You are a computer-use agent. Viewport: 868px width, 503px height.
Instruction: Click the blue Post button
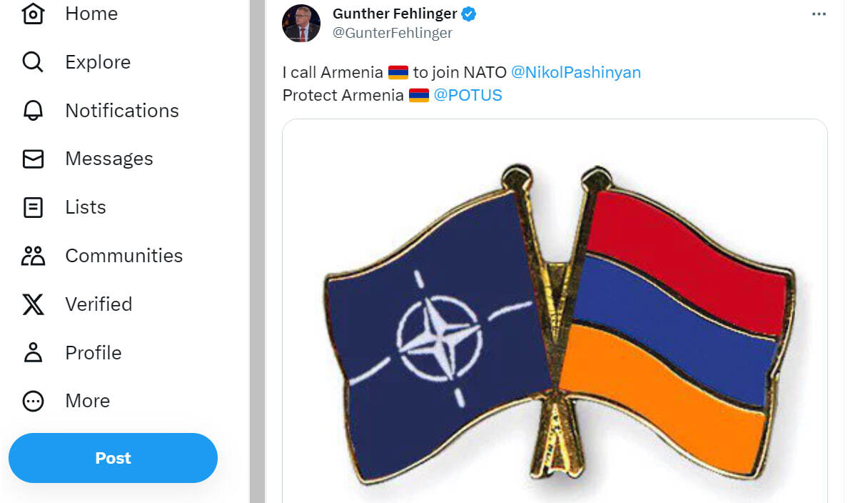click(x=113, y=458)
